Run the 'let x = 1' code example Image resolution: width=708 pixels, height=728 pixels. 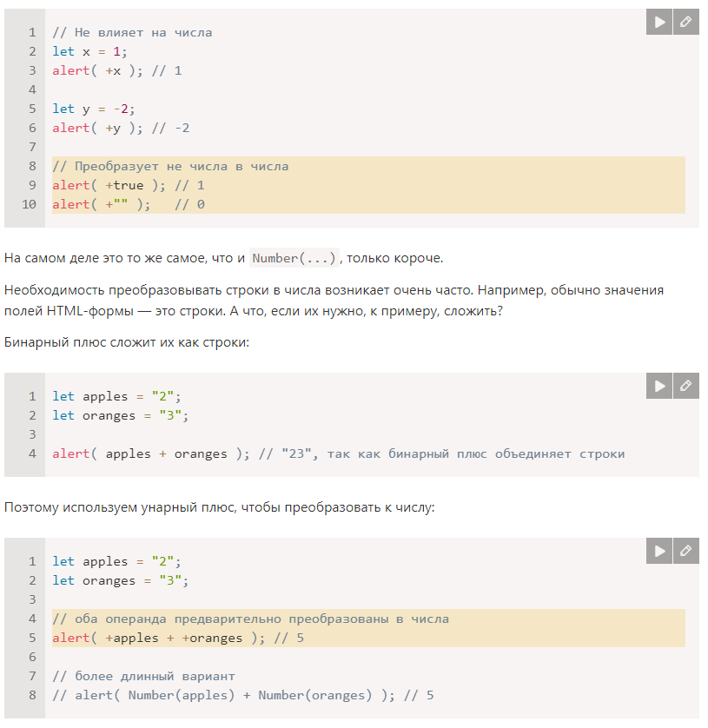pos(660,22)
